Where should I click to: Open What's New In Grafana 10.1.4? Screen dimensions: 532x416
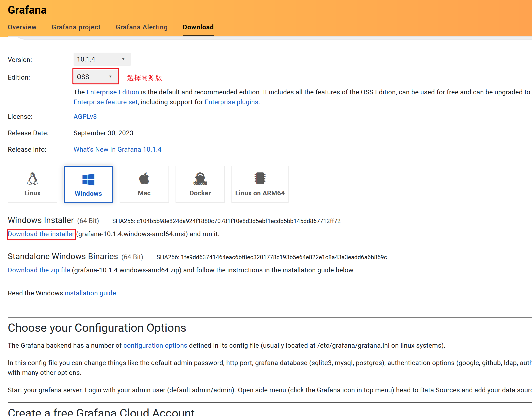[117, 149]
